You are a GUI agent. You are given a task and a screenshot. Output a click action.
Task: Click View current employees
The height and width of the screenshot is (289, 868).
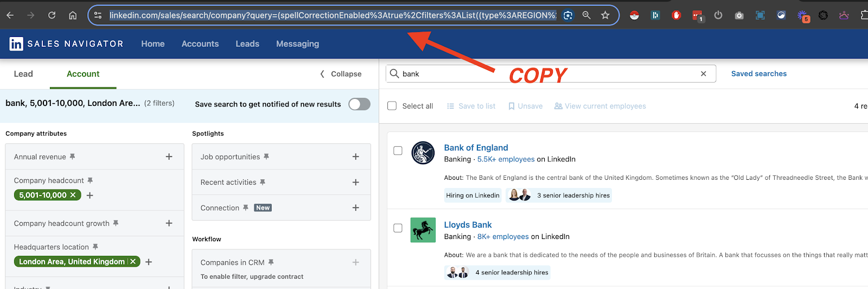point(600,106)
